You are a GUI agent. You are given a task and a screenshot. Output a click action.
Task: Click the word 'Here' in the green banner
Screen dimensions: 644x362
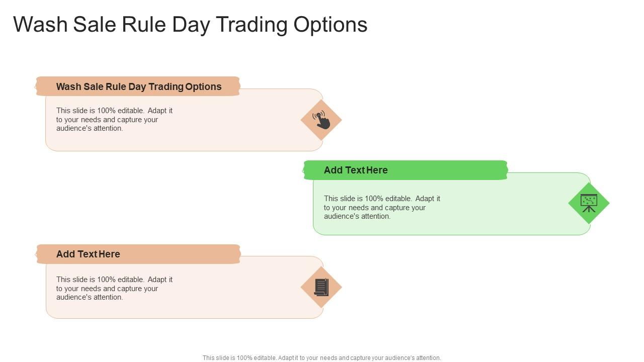click(377, 170)
